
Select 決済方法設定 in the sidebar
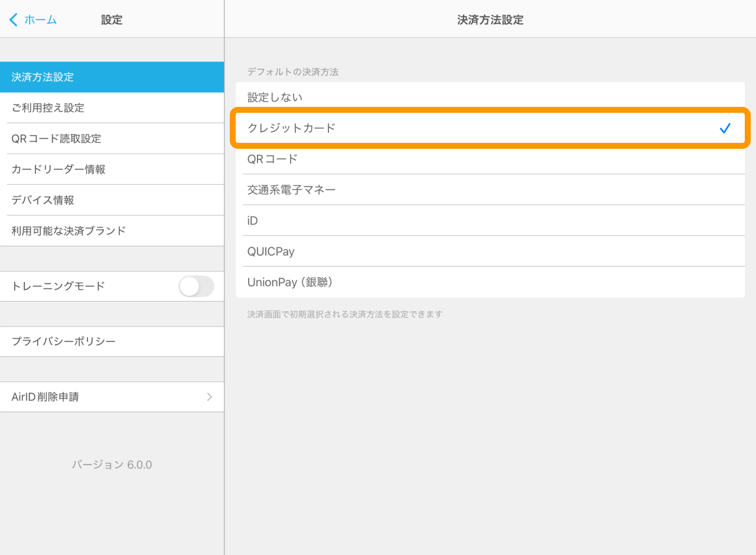(x=112, y=77)
